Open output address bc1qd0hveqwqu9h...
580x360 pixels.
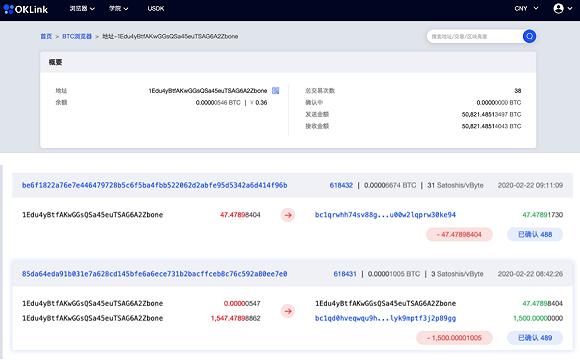(385, 318)
